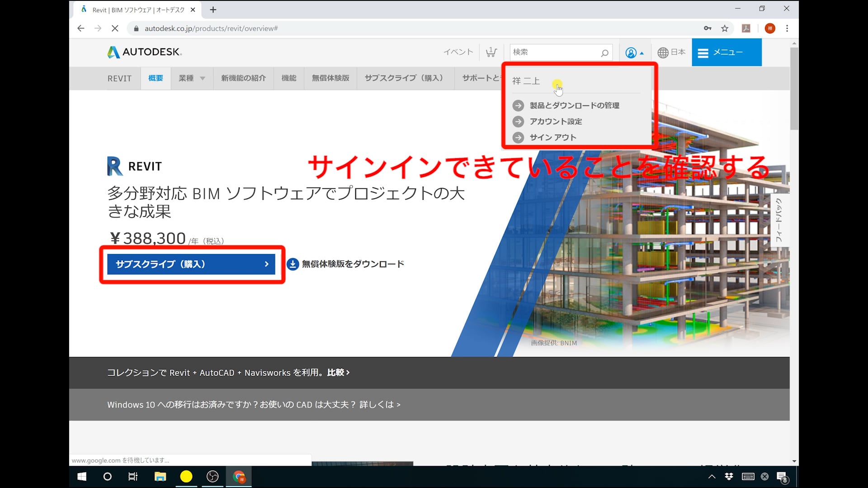Open the blue メニュー hamburger menu
This screenshot has height=488, width=868.
click(x=726, y=52)
